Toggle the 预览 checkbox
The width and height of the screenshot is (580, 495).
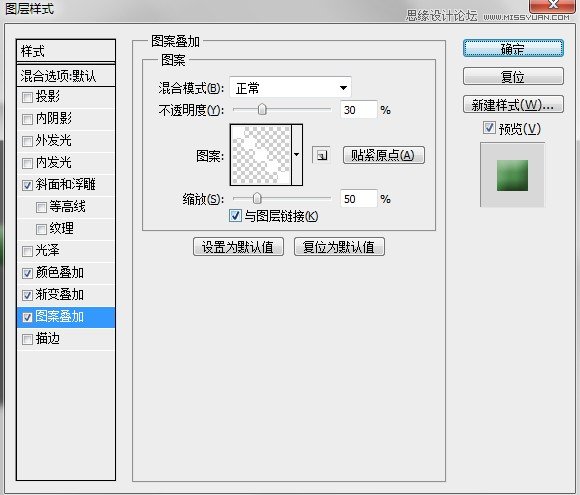pos(489,128)
